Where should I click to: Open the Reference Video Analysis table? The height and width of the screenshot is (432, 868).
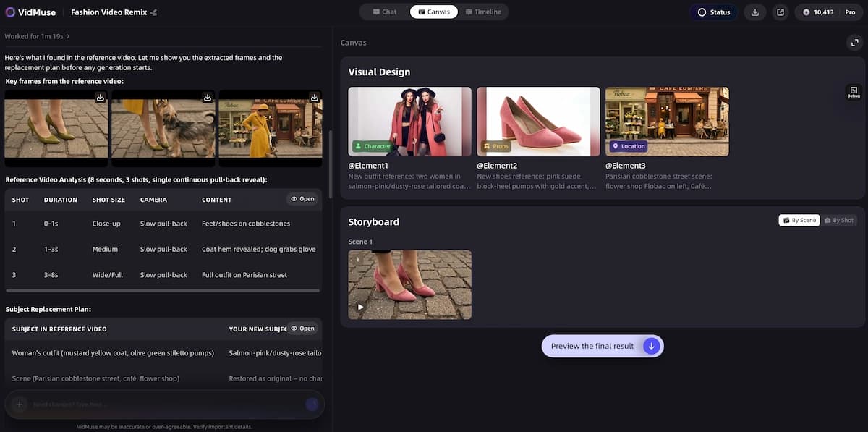tap(302, 199)
